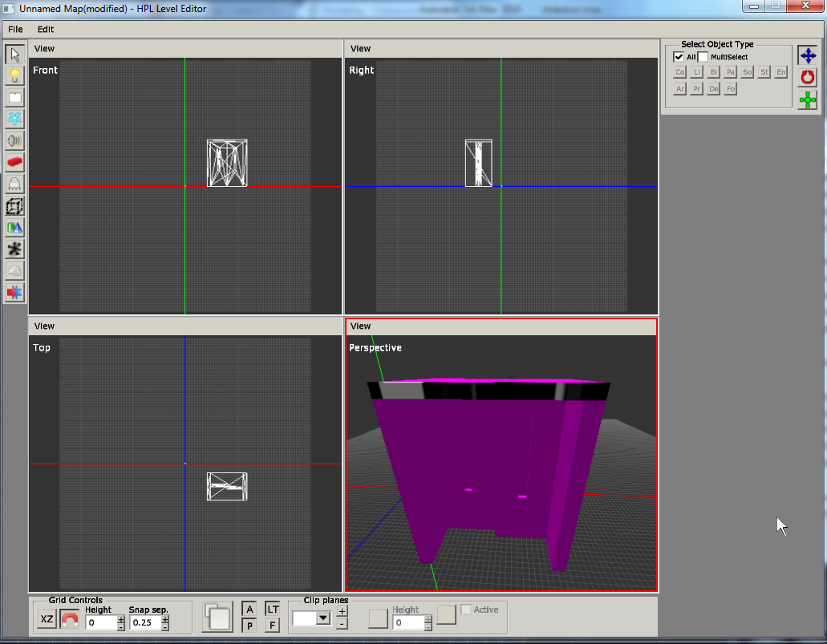The width and height of the screenshot is (827, 644).
Task: Open the Edit menu
Action: click(46, 29)
